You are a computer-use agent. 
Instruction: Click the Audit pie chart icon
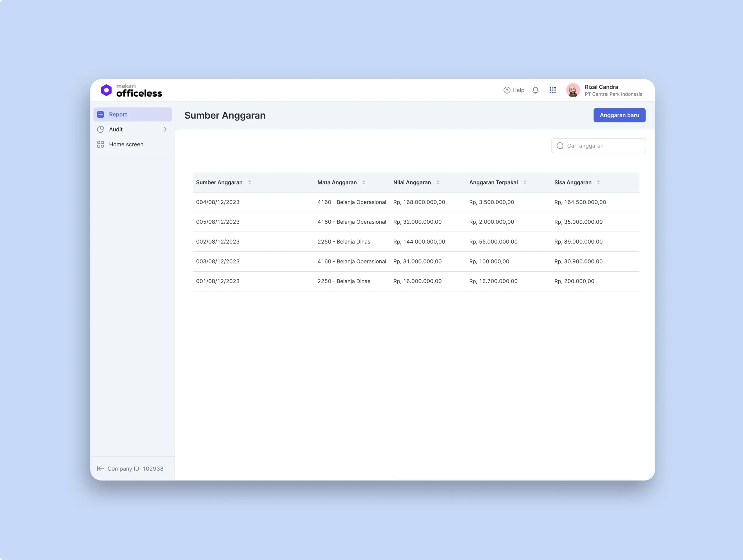pyautogui.click(x=100, y=129)
